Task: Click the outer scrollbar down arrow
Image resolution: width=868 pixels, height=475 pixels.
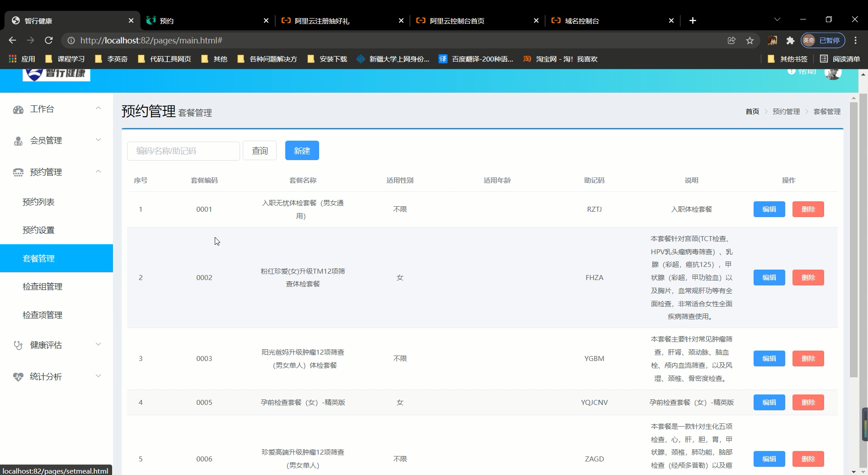Action: pos(863,471)
